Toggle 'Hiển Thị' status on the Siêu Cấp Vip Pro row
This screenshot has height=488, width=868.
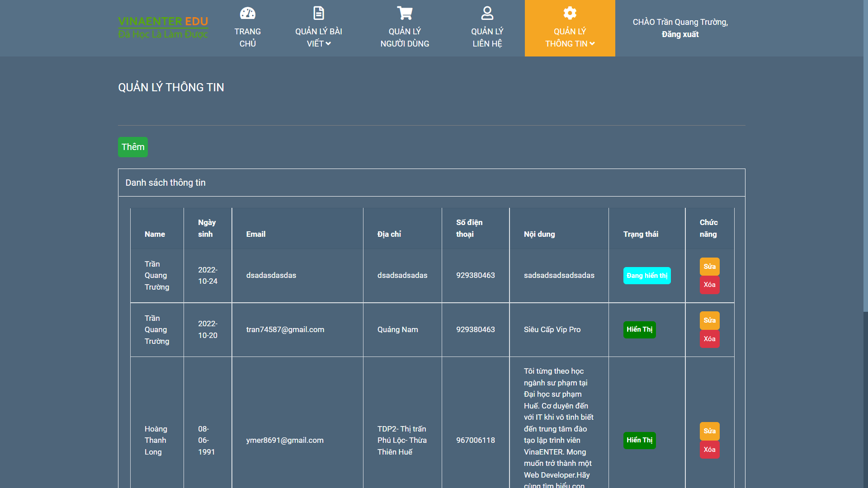[639, 329]
